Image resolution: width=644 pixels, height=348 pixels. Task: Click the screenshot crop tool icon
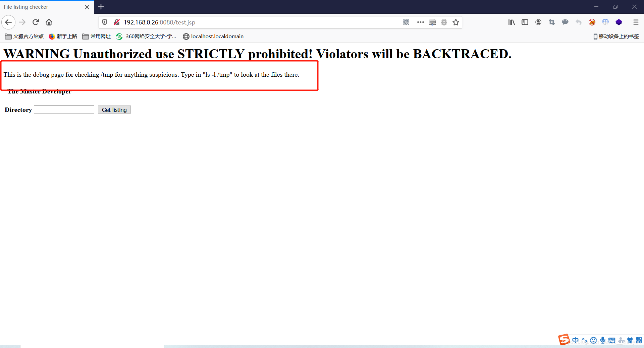point(552,22)
